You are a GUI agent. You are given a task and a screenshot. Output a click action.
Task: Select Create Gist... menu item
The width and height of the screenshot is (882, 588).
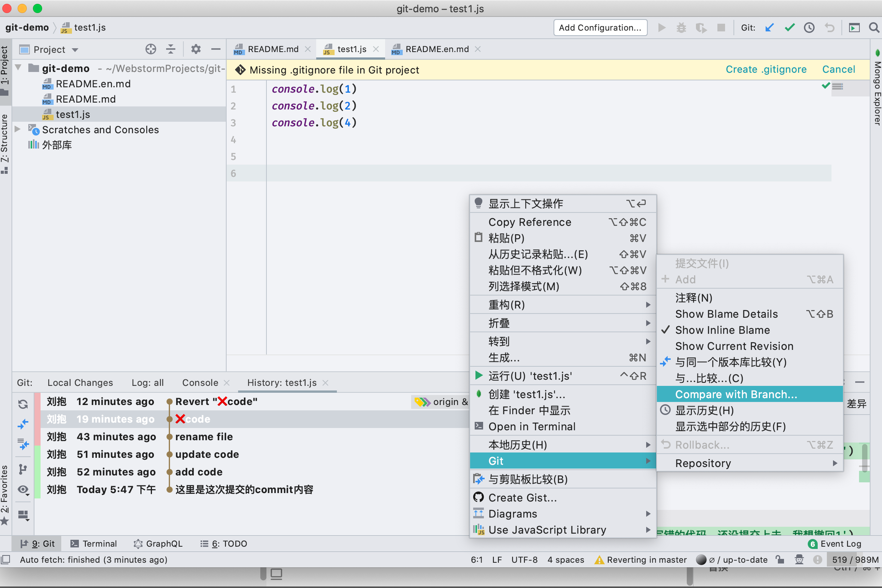pos(563,498)
